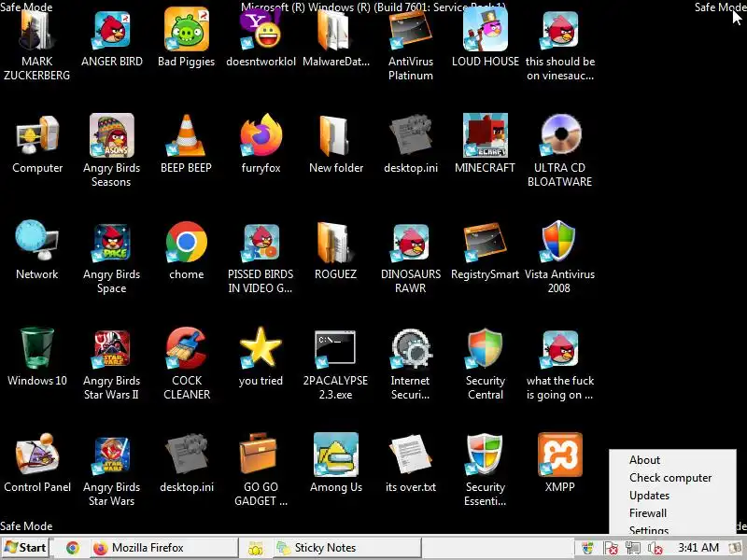Select desktop.ini next to New folder
This screenshot has width=747, height=560.
pyautogui.click(x=410, y=136)
